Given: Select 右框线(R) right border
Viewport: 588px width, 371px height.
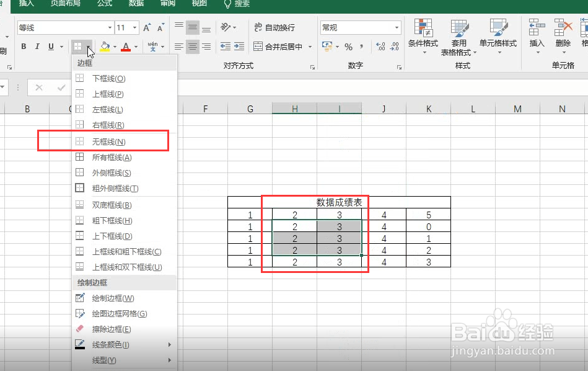Looking at the screenshot, I should (124, 125).
